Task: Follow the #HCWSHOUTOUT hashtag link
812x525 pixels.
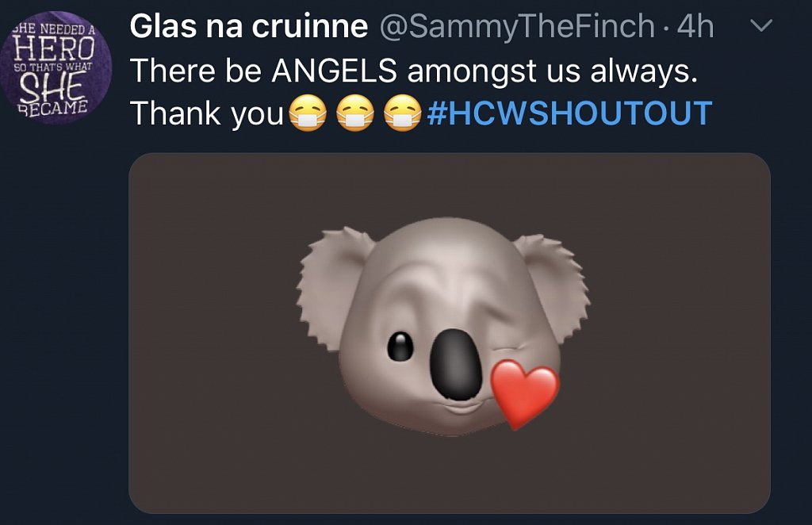Action: pos(569,113)
